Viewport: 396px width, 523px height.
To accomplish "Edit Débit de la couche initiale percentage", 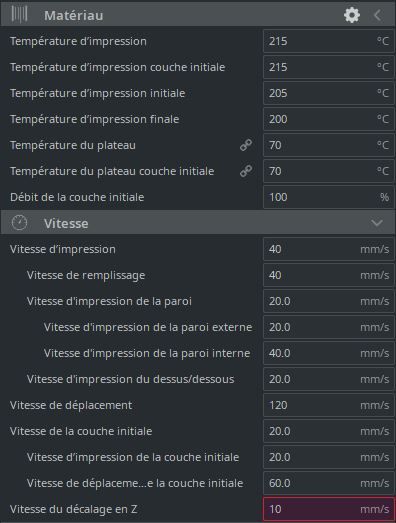I will (x=329, y=197).
